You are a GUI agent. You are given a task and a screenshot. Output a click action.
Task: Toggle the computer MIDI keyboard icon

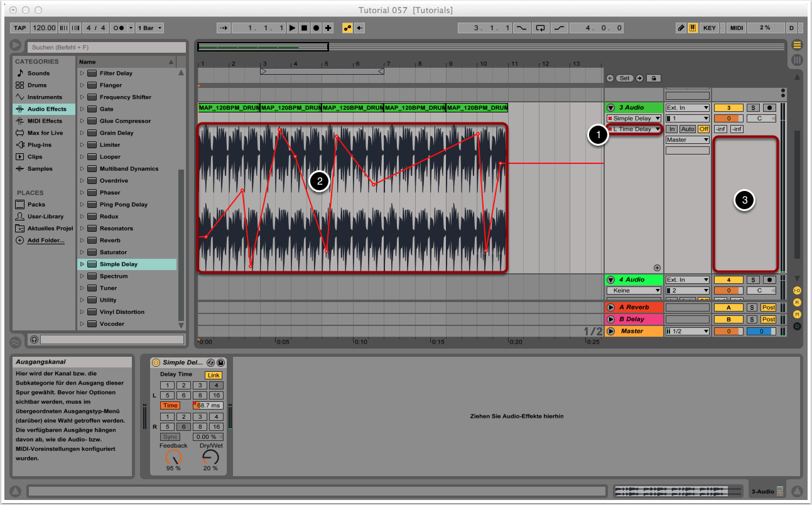point(693,28)
